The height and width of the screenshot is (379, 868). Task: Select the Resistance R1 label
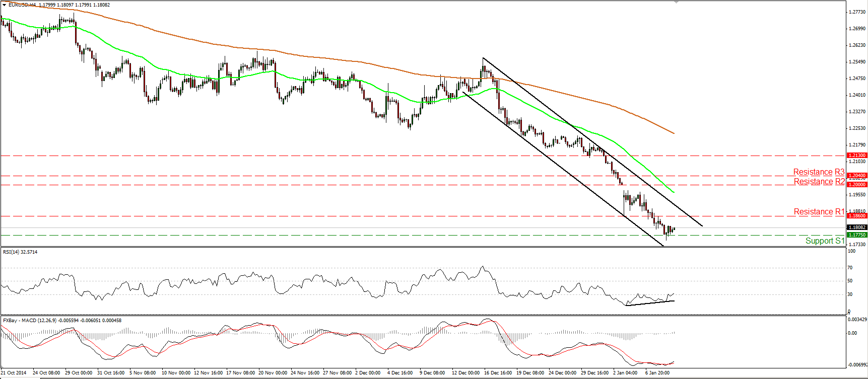pyautogui.click(x=819, y=212)
